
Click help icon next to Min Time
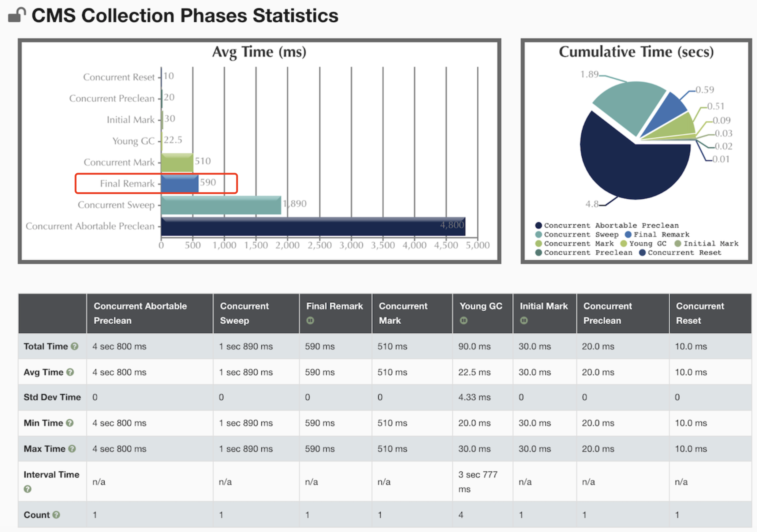[69, 423]
